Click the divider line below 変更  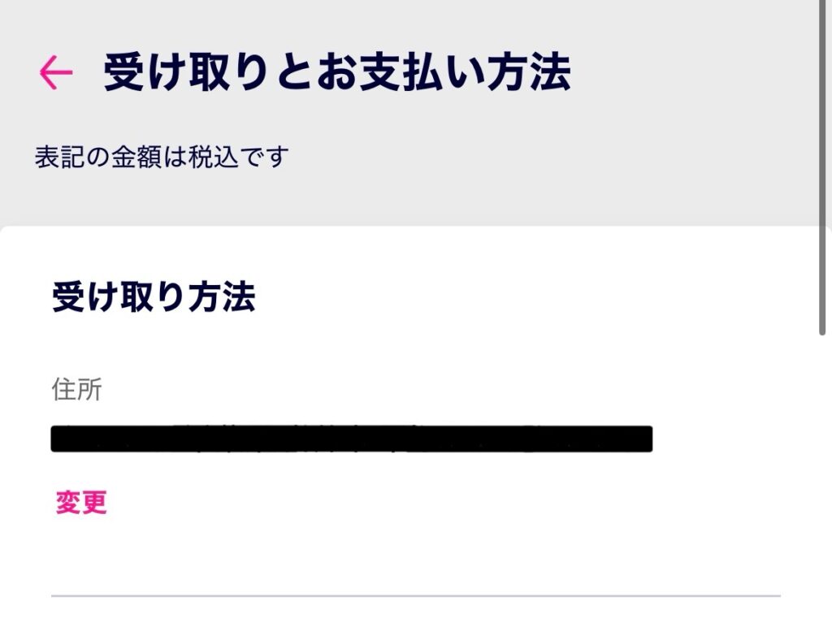416,595
